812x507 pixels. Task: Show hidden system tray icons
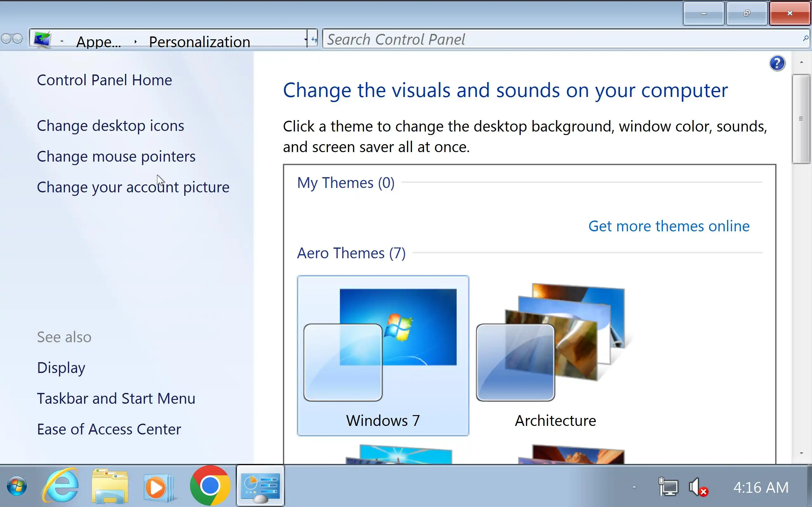(634, 487)
